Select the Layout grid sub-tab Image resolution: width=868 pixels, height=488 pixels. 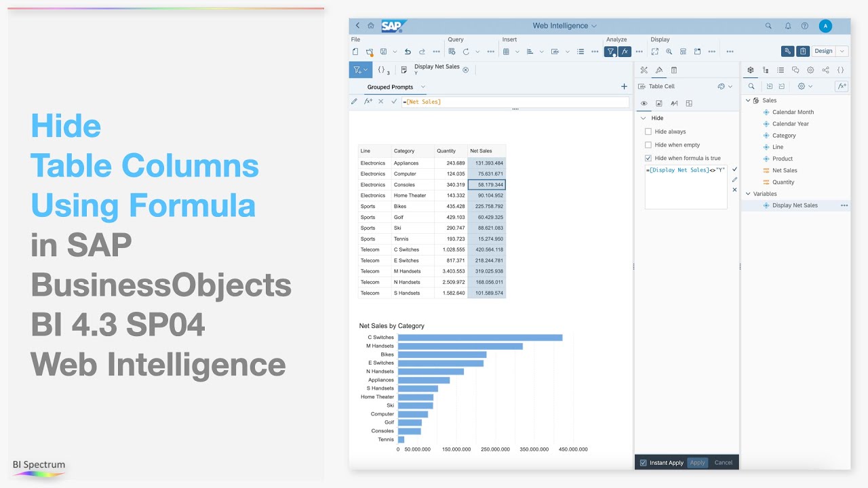(689, 104)
